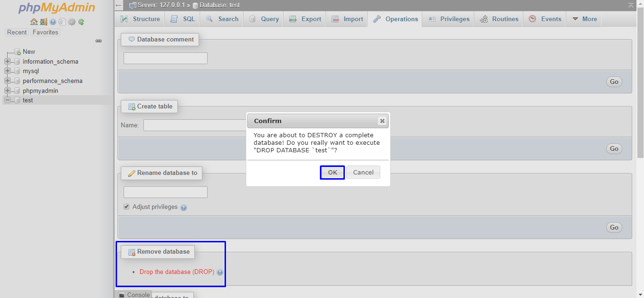Confirm the drop with OK
Image resolution: width=644 pixels, height=298 pixels.
tap(333, 173)
